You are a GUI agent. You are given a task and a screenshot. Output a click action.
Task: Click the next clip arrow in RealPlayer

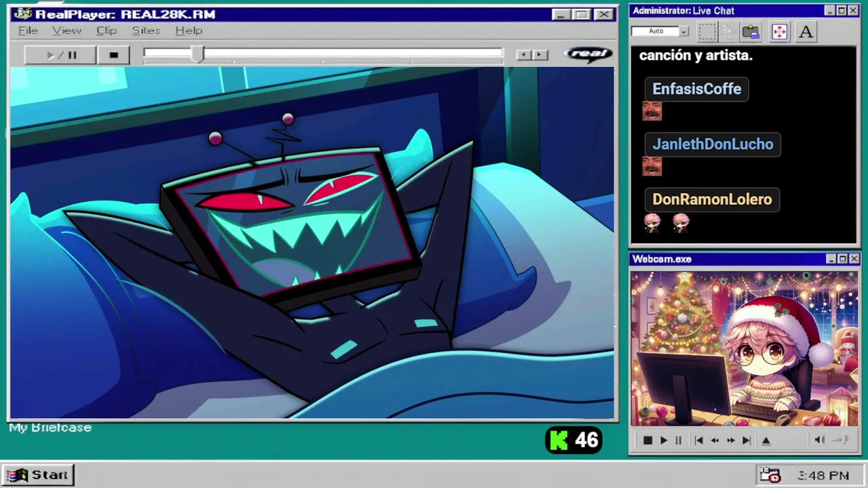539,55
